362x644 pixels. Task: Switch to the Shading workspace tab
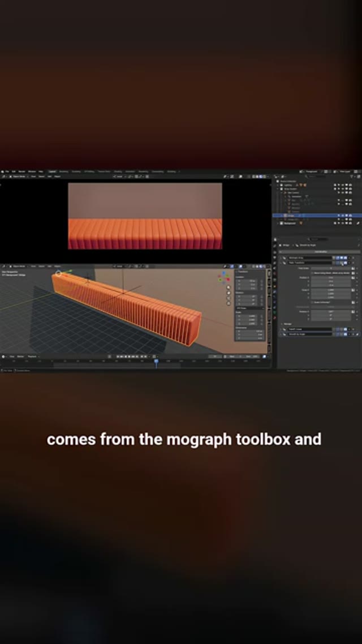click(118, 171)
